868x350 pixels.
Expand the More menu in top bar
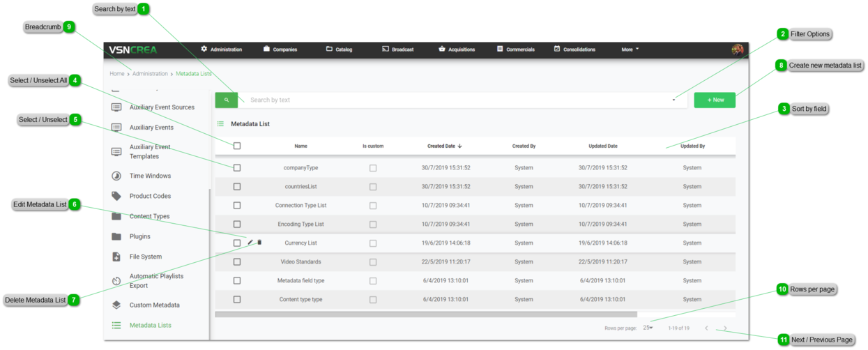(x=630, y=50)
